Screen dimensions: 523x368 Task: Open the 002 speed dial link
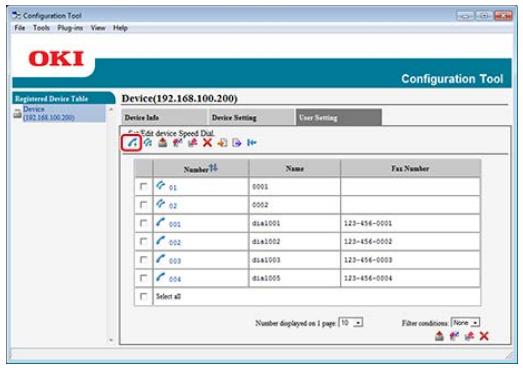point(175,243)
